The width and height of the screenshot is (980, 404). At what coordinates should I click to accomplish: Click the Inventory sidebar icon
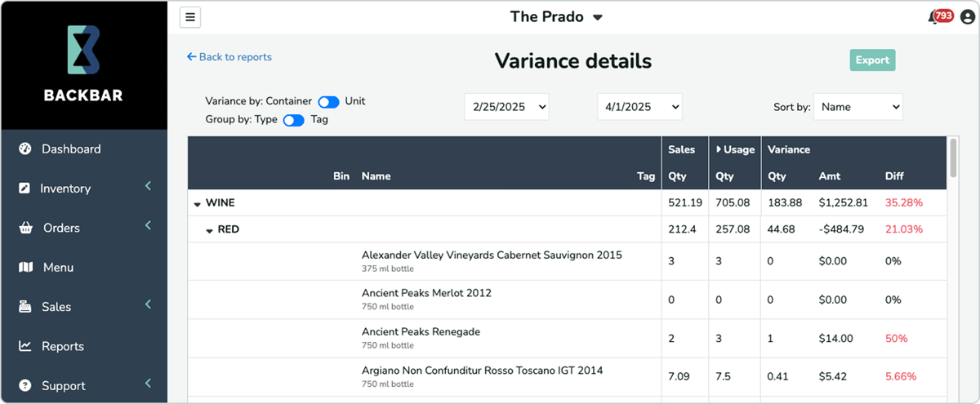click(x=24, y=189)
